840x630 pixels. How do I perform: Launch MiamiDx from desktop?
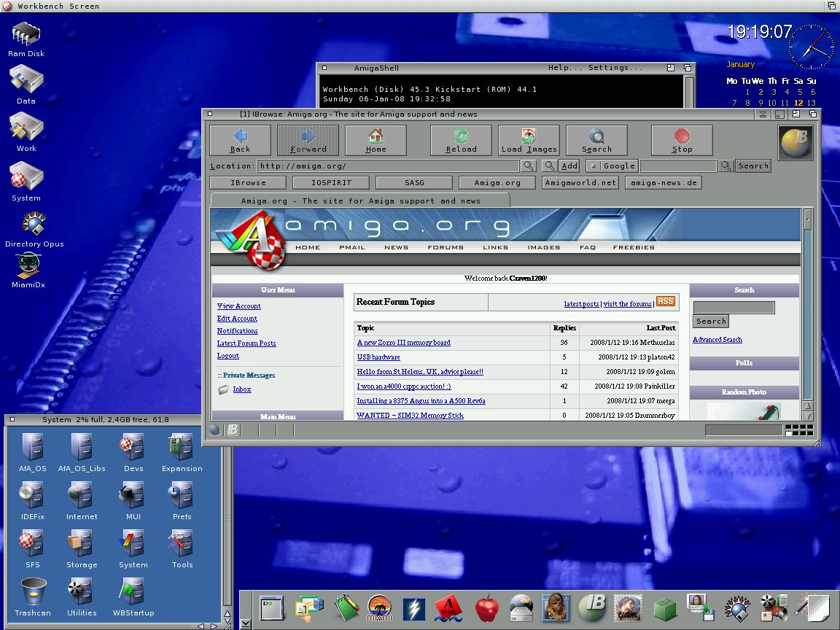tap(28, 271)
